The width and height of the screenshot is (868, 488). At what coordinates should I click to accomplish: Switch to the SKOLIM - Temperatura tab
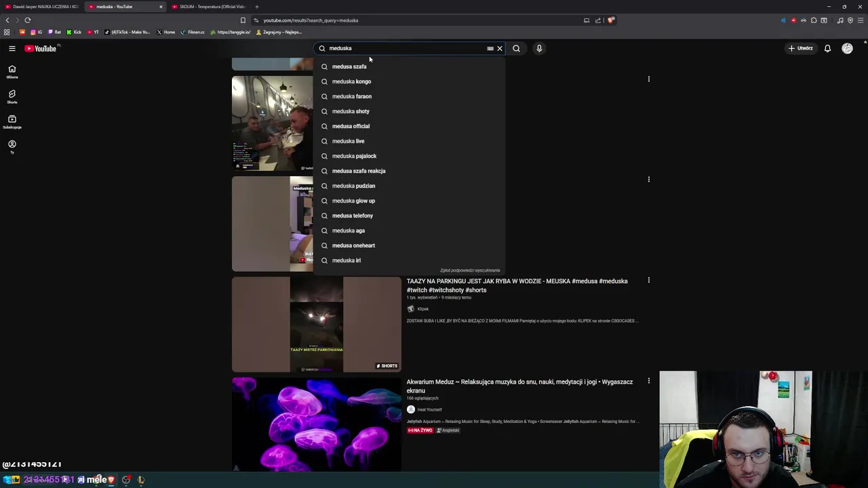(x=210, y=7)
